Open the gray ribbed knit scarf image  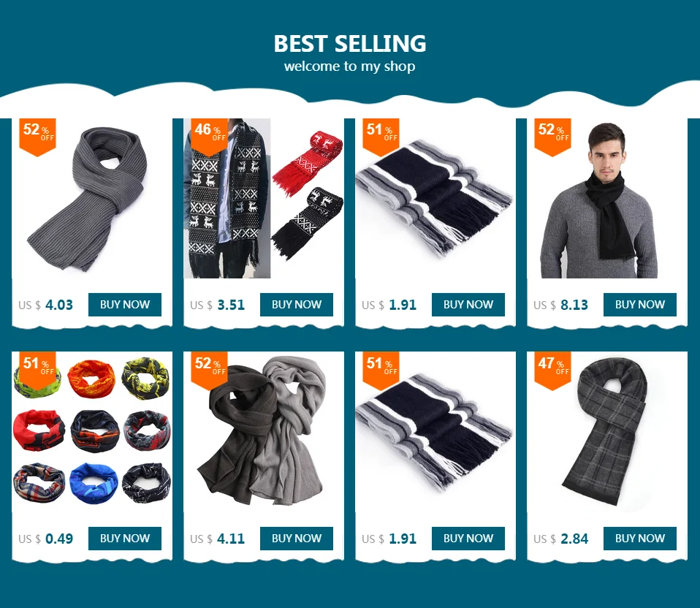(x=91, y=199)
